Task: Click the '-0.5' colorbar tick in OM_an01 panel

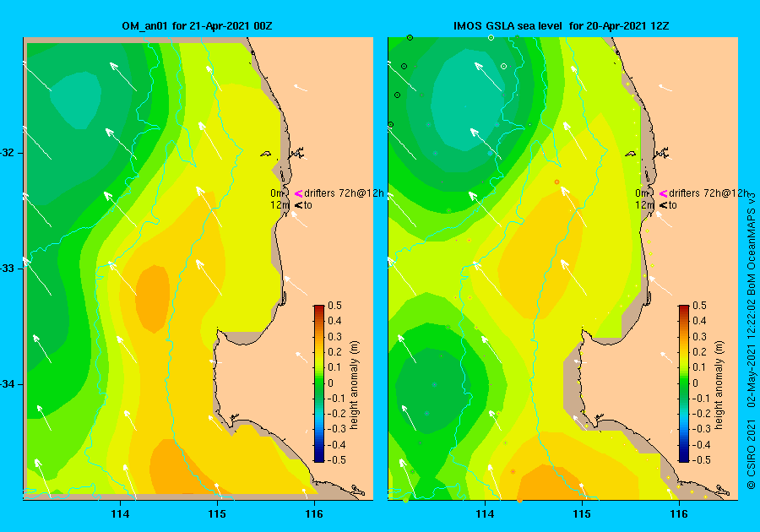Action: tap(336, 460)
